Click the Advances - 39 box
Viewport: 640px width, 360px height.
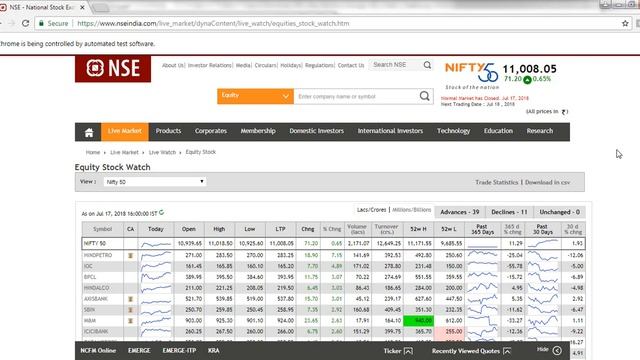coord(460,212)
